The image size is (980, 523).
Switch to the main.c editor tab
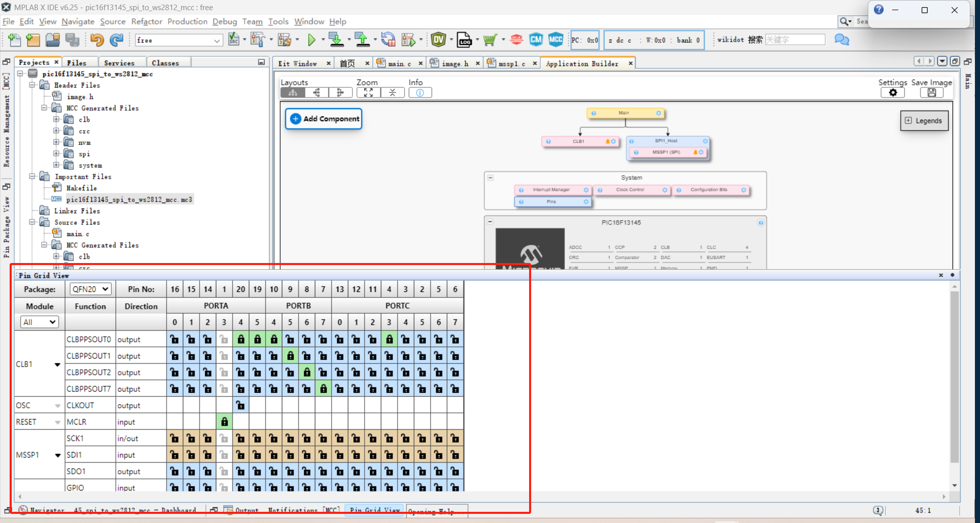click(399, 63)
